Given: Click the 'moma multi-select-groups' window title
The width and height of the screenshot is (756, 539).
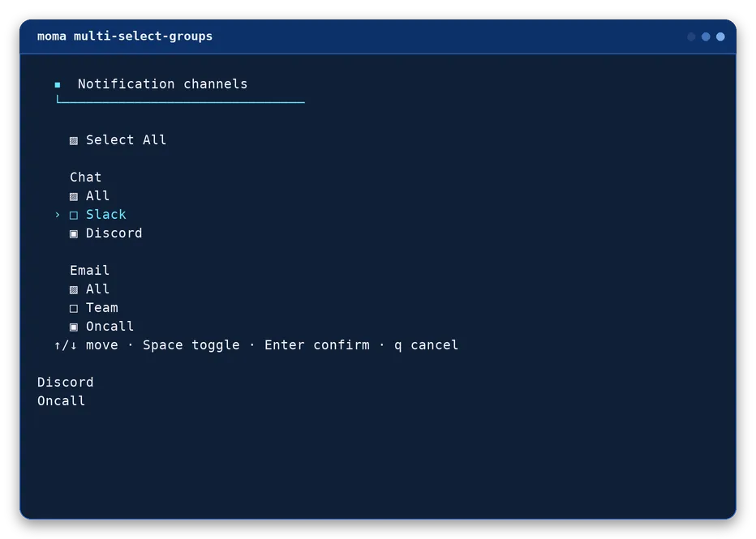Looking at the screenshot, I should pos(125,36).
